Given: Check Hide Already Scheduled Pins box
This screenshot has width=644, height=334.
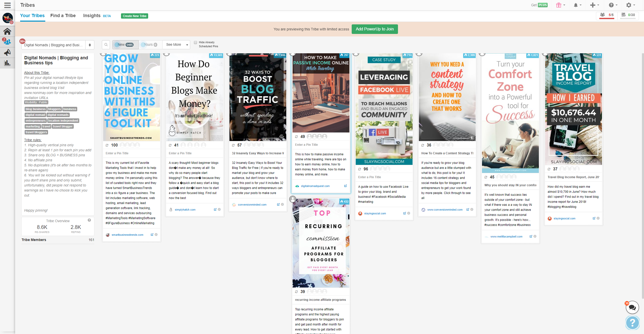Looking at the screenshot, I should click(x=195, y=42).
